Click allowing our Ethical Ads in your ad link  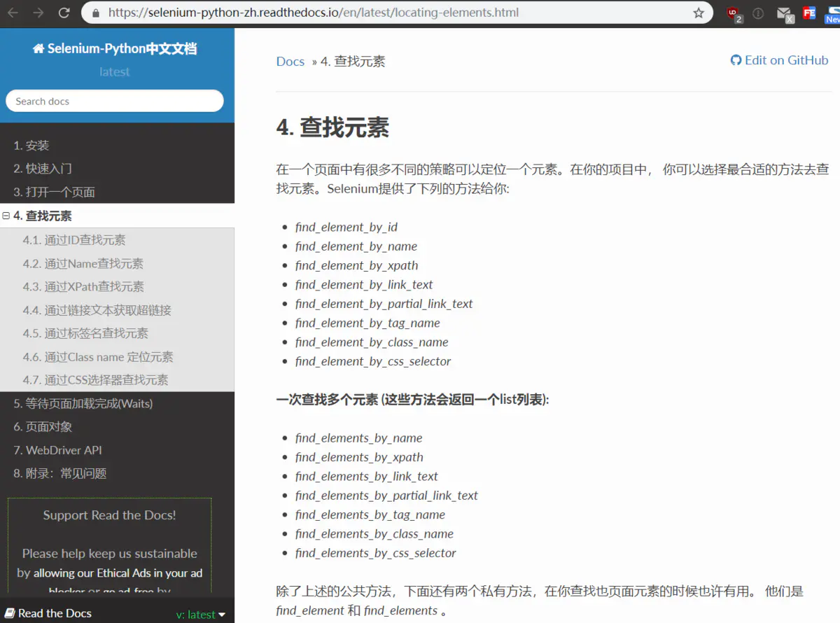[118, 573]
